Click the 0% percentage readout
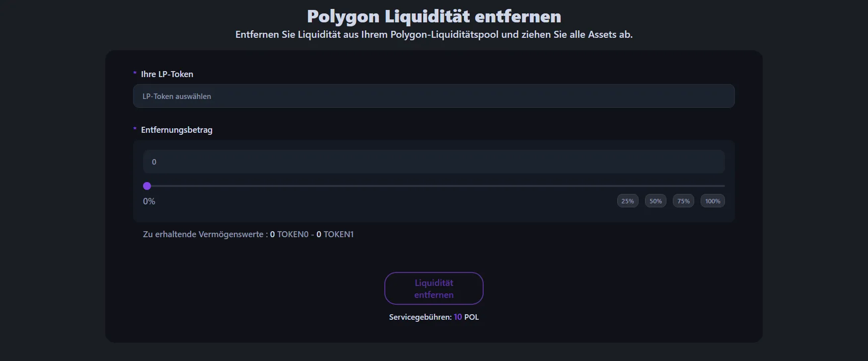The height and width of the screenshot is (361, 868). [x=149, y=201]
